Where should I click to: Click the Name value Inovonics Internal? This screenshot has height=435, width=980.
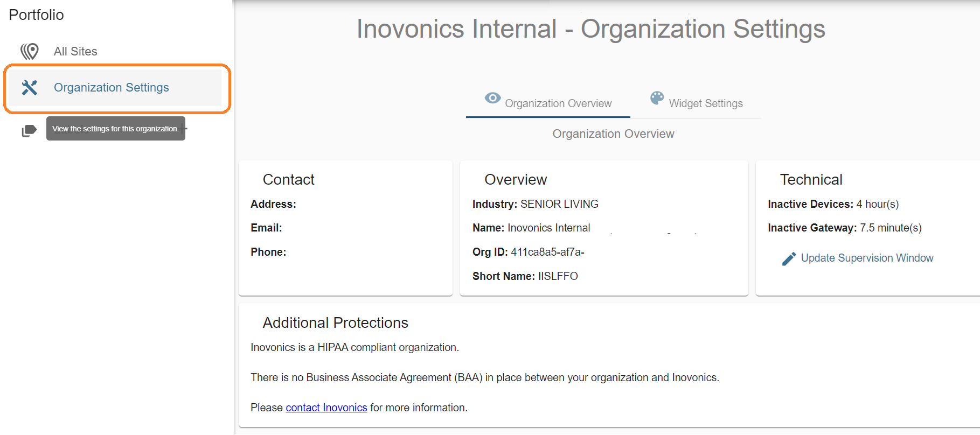tap(549, 228)
